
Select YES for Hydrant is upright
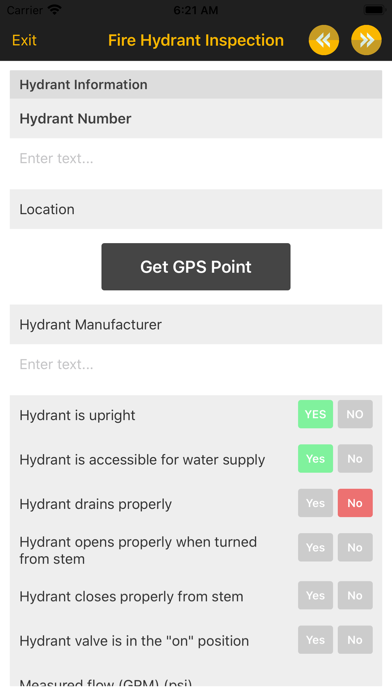click(315, 414)
